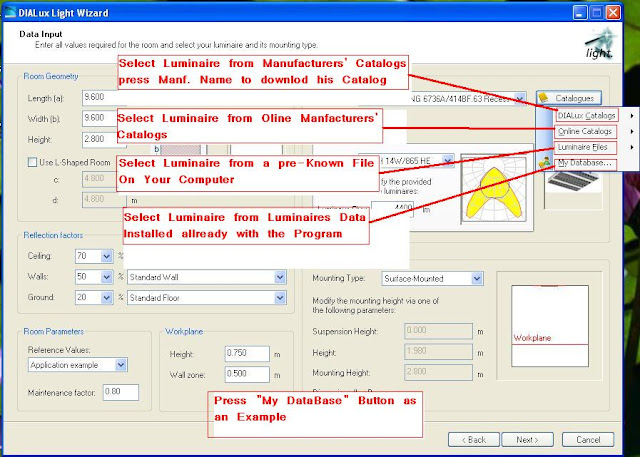Click the luminaire product picture
640x457 pixels.
[x=573, y=182]
